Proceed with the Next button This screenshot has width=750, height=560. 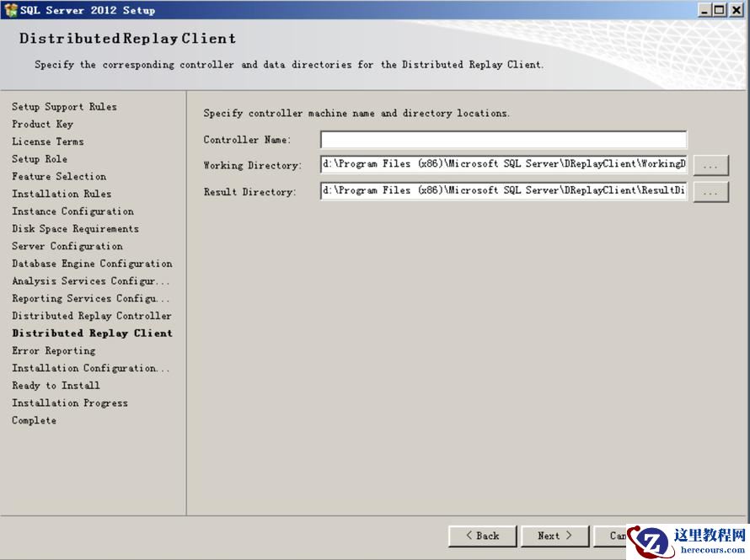pyautogui.click(x=554, y=536)
